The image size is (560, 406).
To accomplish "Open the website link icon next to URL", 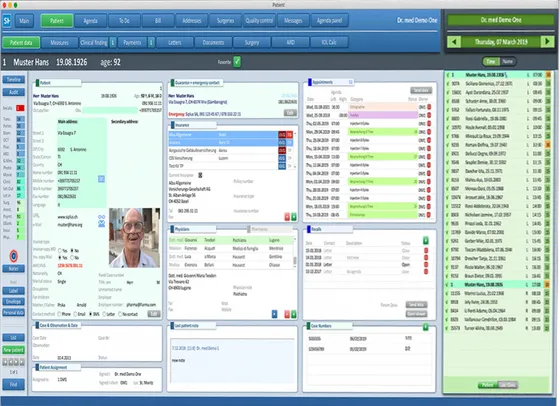I will (101, 217).
